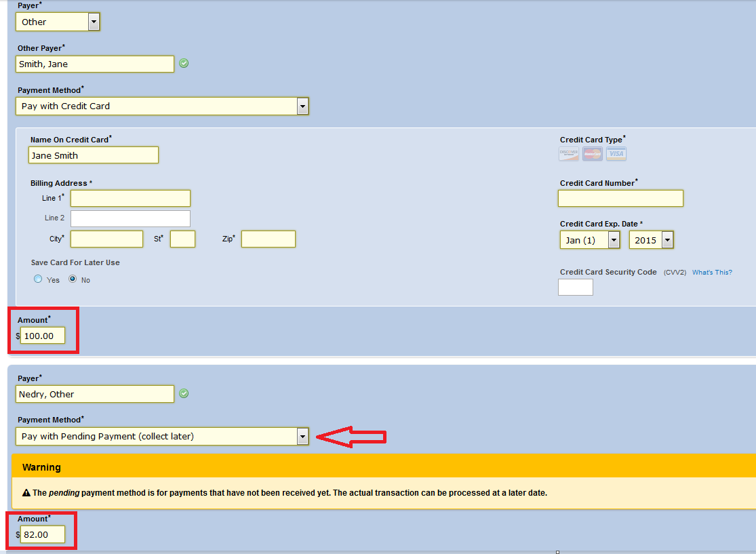Viewport: 756px width, 554px height.
Task: Click green checkmark beside Nedry, Other
Action: click(184, 393)
